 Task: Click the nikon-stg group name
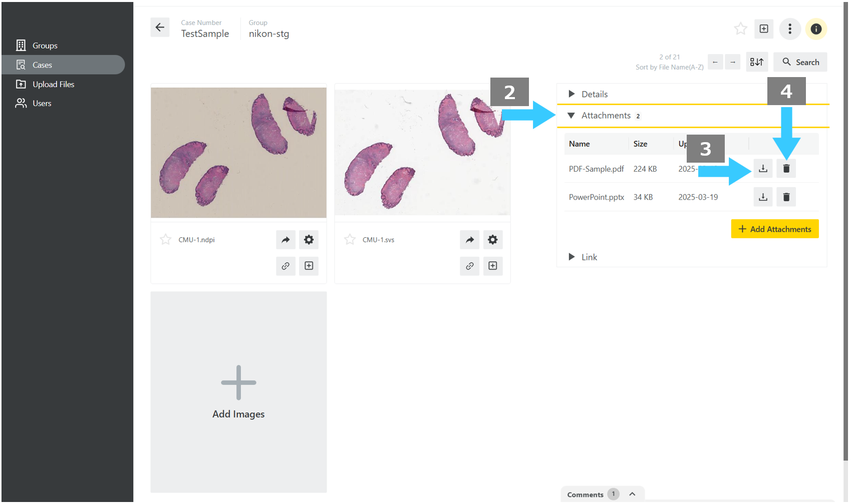click(269, 34)
